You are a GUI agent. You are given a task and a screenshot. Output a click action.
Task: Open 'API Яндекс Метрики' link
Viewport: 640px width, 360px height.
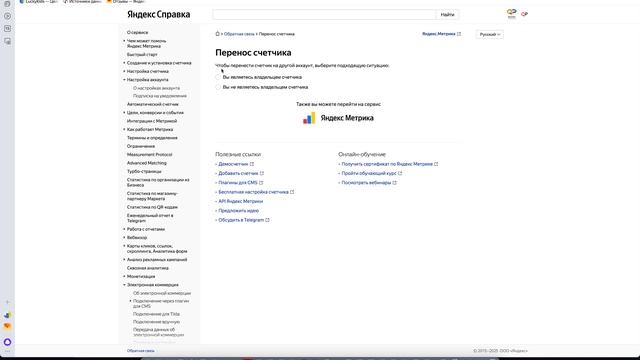point(240,201)
